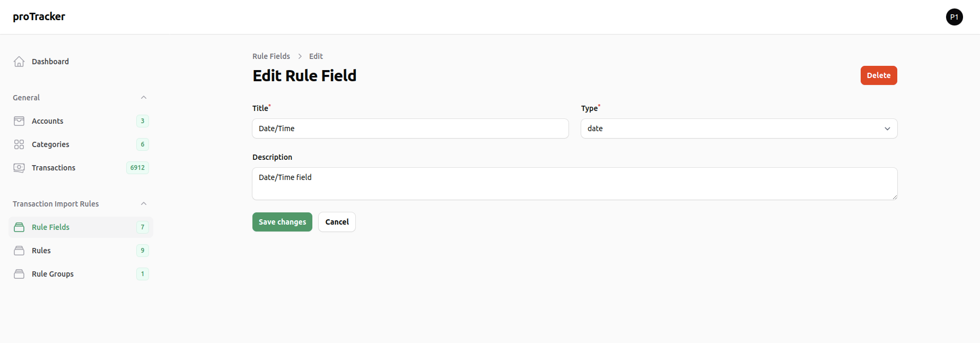
Task: Click the Categories grid icon
Action: pos(19,144)
